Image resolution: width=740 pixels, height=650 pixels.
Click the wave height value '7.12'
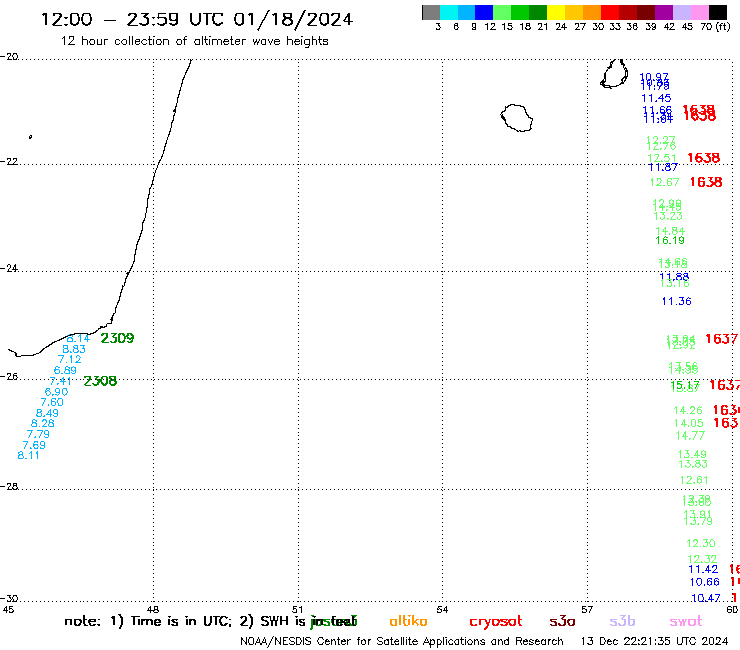tap(70, 359)
